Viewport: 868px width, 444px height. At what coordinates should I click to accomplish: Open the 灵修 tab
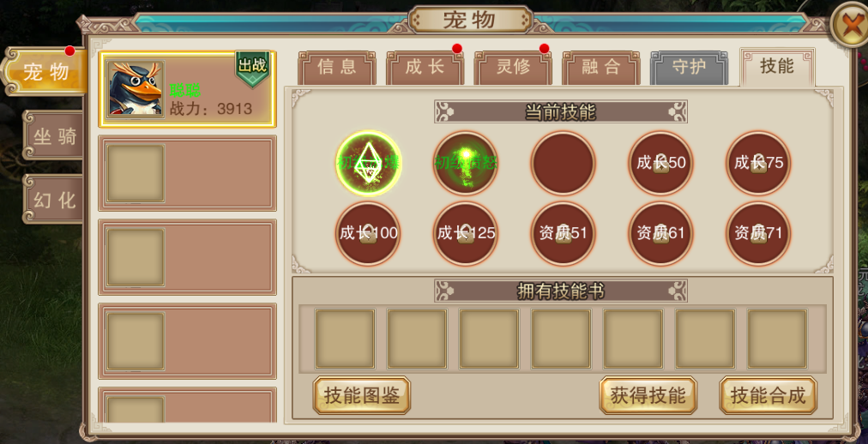(x=513, y=68)
